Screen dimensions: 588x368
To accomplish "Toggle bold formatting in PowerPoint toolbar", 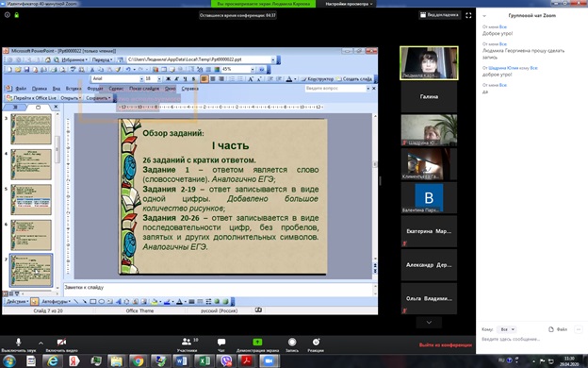I will 169,79.
